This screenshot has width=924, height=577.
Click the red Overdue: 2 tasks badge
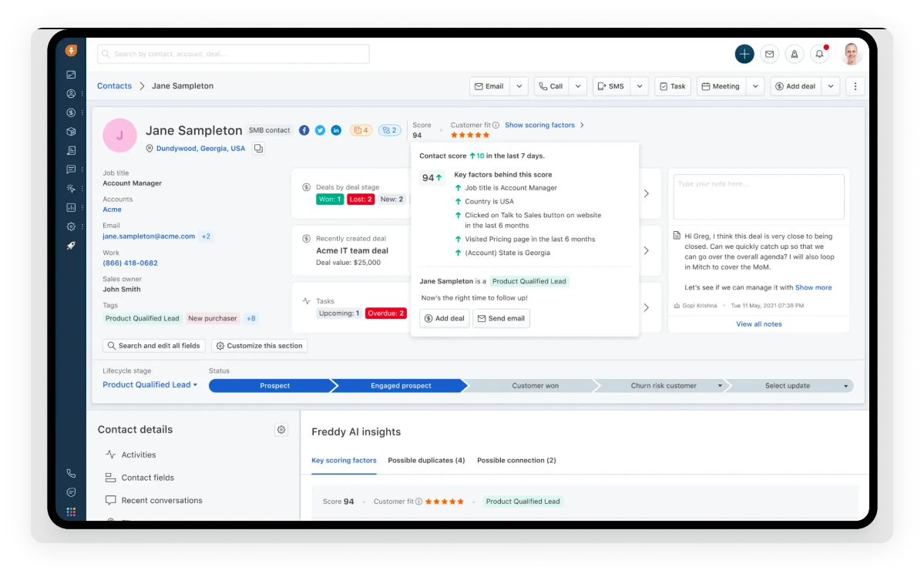[x=386, y=314]
